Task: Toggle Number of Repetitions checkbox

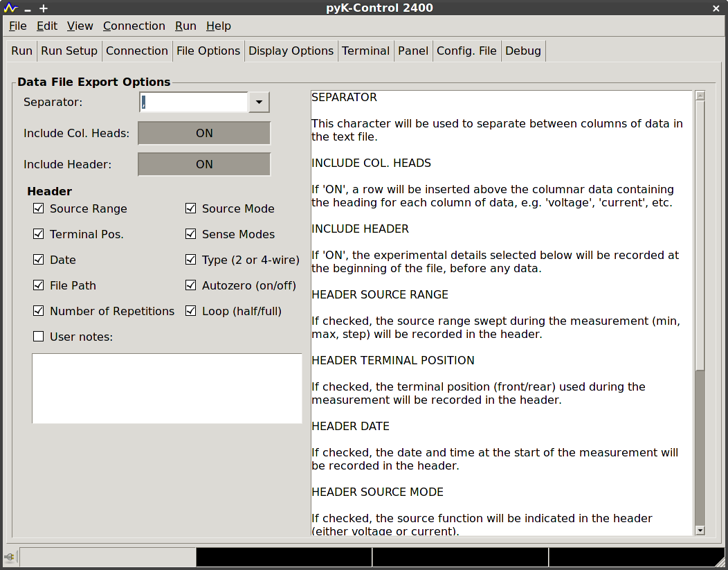Action: coord(39,311)
